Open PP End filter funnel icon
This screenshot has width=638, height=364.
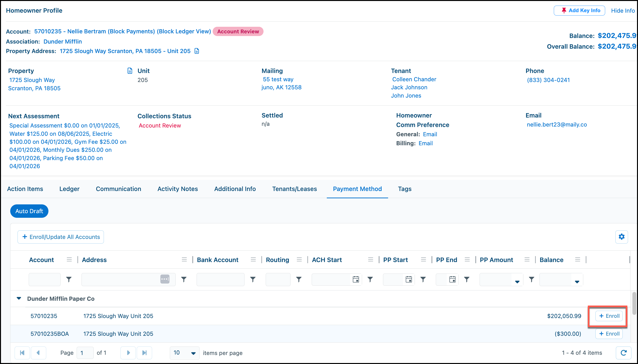467,279
